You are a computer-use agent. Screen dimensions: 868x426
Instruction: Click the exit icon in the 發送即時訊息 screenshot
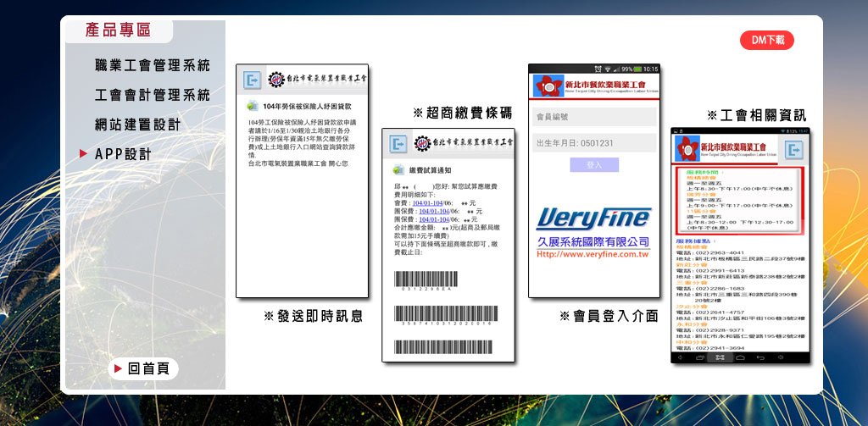point(252,80)
